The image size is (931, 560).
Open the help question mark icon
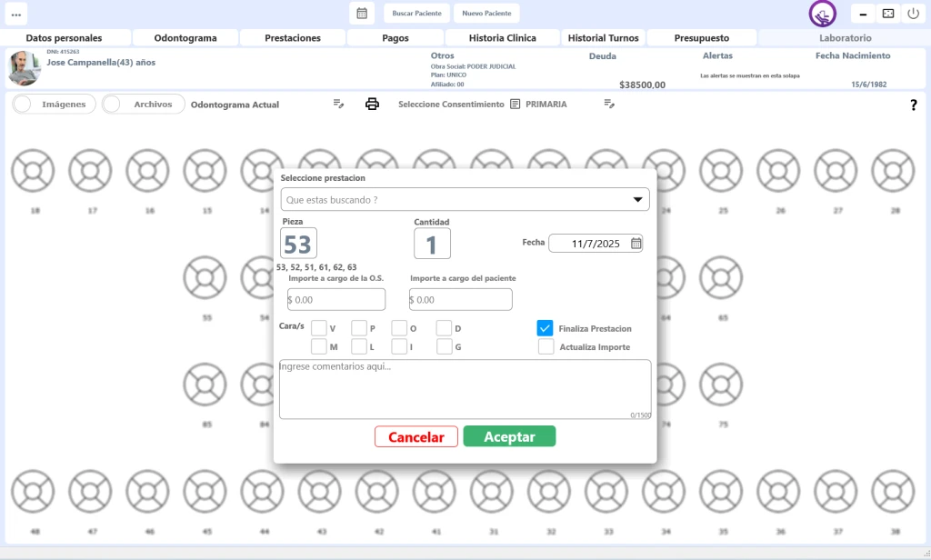coord(913,105)
